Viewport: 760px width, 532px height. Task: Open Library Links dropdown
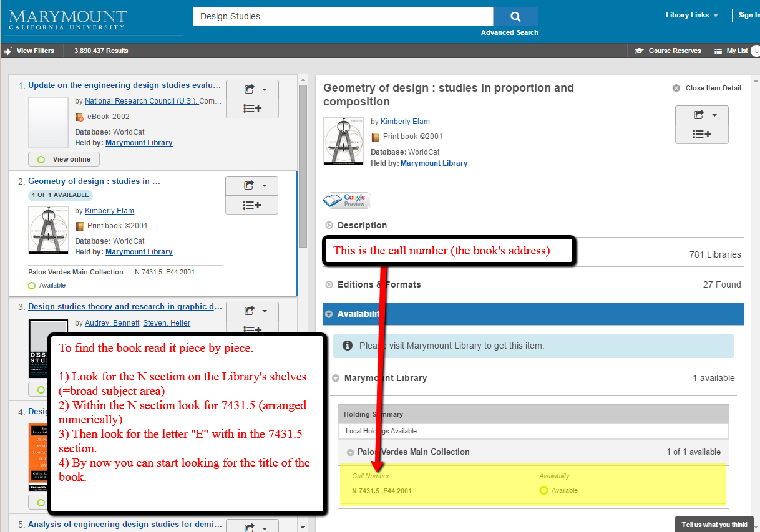(x=692, y=16)
